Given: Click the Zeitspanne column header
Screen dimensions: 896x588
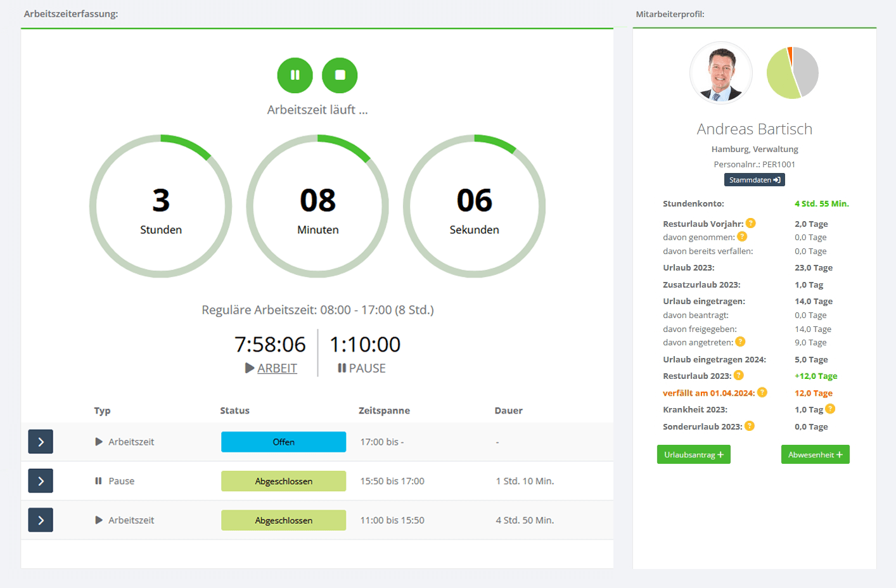Looking at the screenshot, I should [384, 411].
